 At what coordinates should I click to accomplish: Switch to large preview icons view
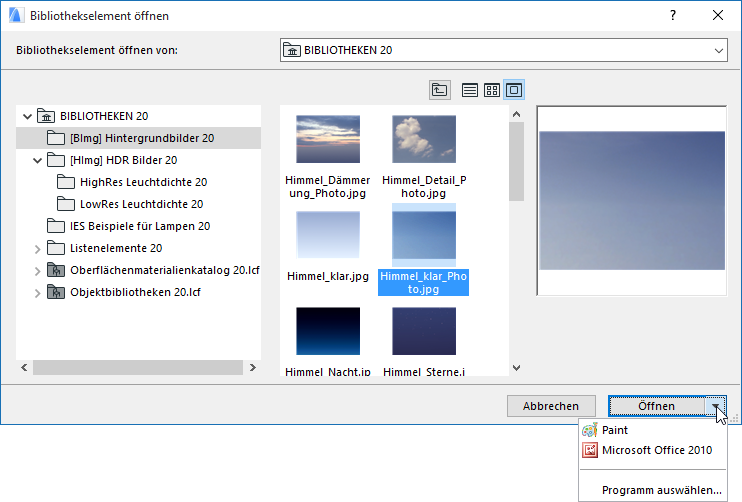click(x=514, y=90)
